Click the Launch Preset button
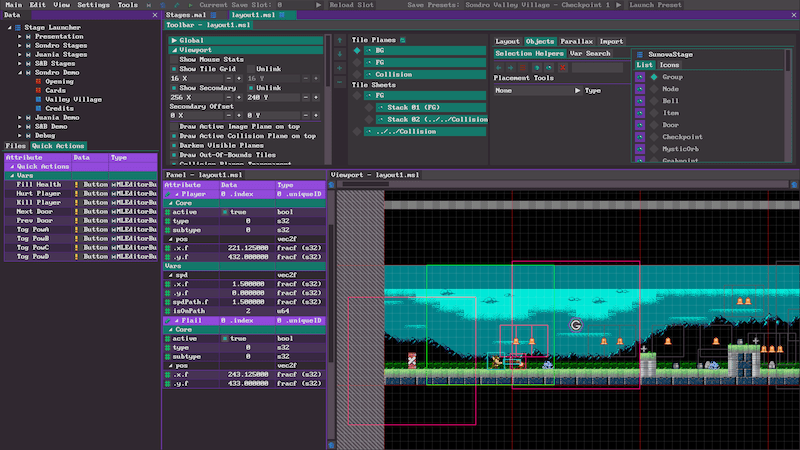This screenshot has height=450, width=800. [x=655, y=5]
